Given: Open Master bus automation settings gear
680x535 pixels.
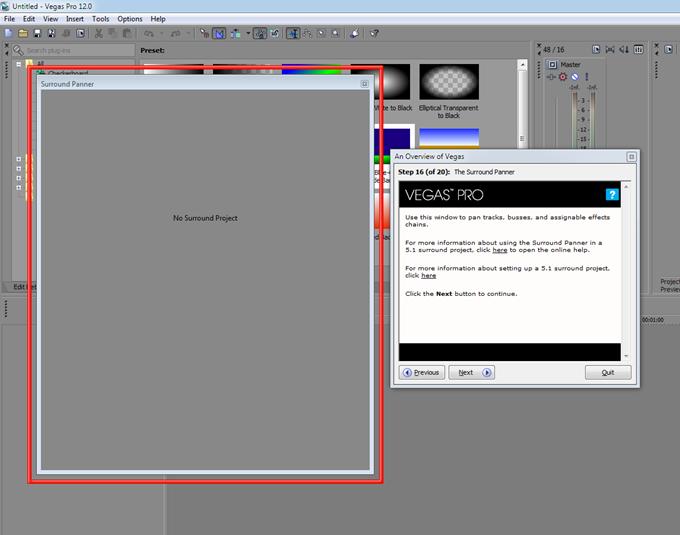Looking at the screenshot, I should pyautogui.click(x=562, y=77).
